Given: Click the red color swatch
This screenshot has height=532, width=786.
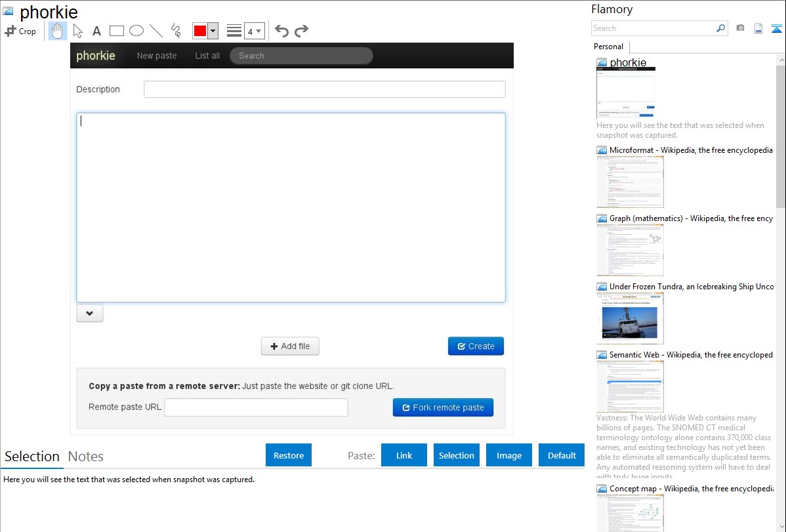Looking at the screenshot, I should (x=200, y=31).
